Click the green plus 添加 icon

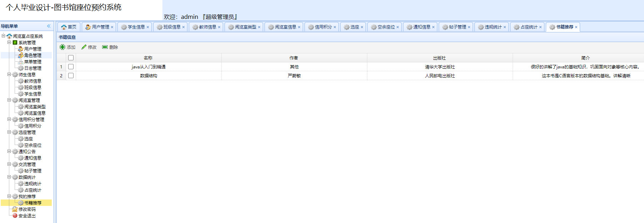62,47
